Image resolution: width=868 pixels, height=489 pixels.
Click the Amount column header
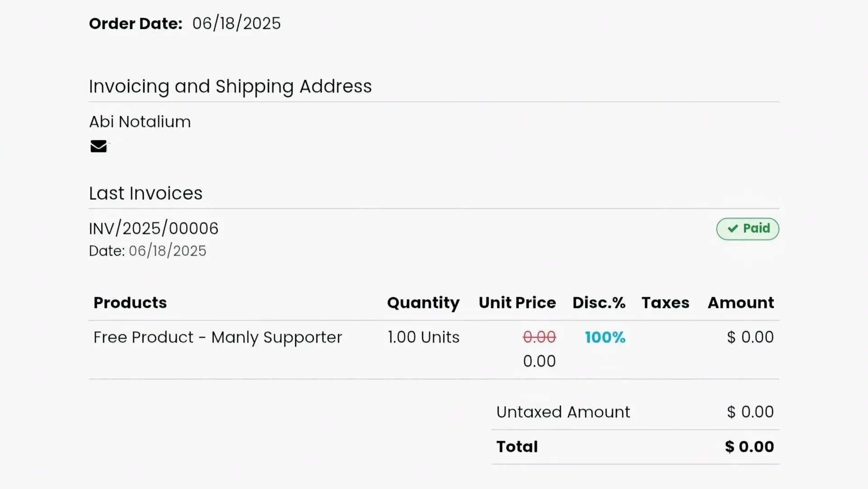[x=741, y=303]
